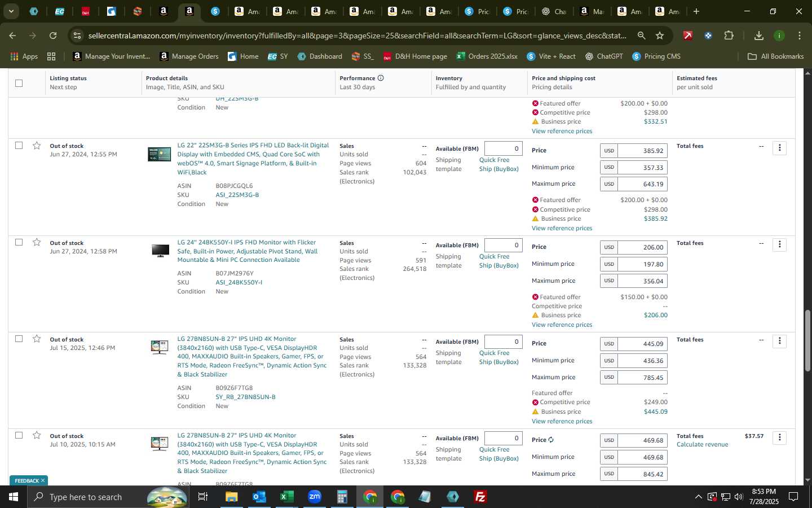812x508 pixels.
Task: Select the 22SM3G-B listing checkbox
Action: coord(19,145)
